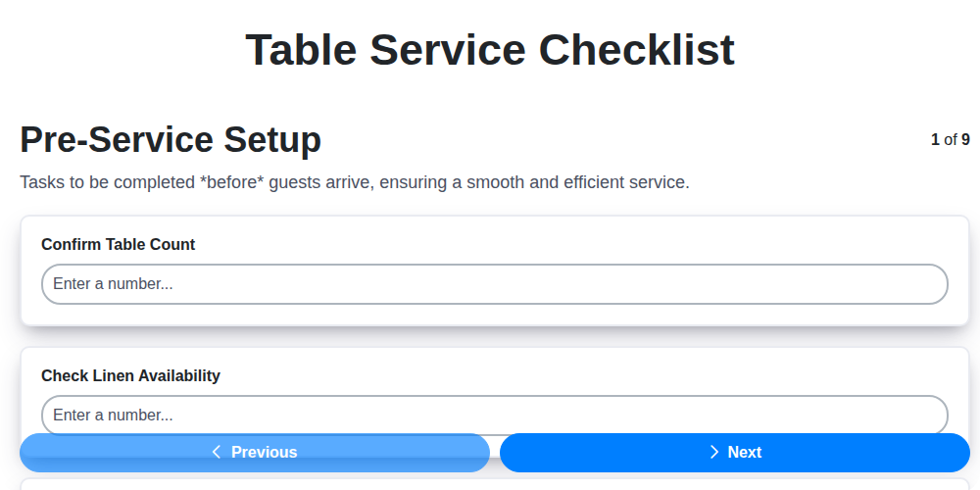Viewport: 980px width, 490px height.
Task: Click the "Confirm Table Count" label
Action: (118, 245)
